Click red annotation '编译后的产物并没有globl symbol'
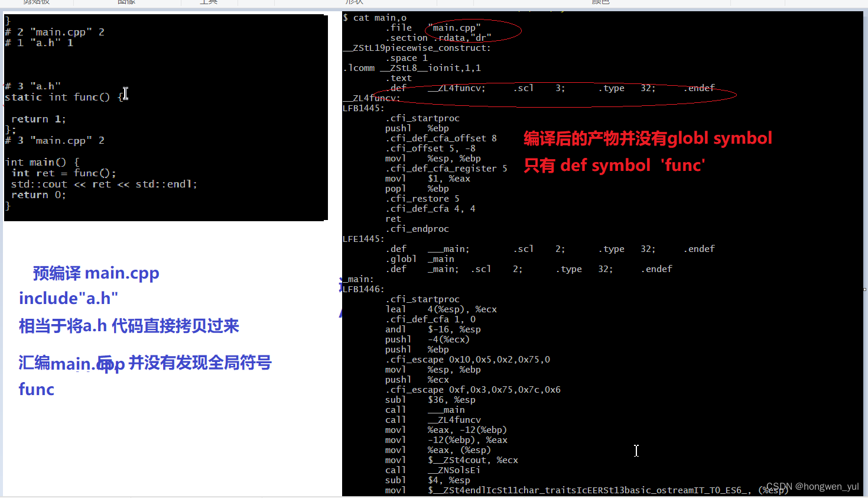Screen dimensions: 868x498 (x=648, y=138)
